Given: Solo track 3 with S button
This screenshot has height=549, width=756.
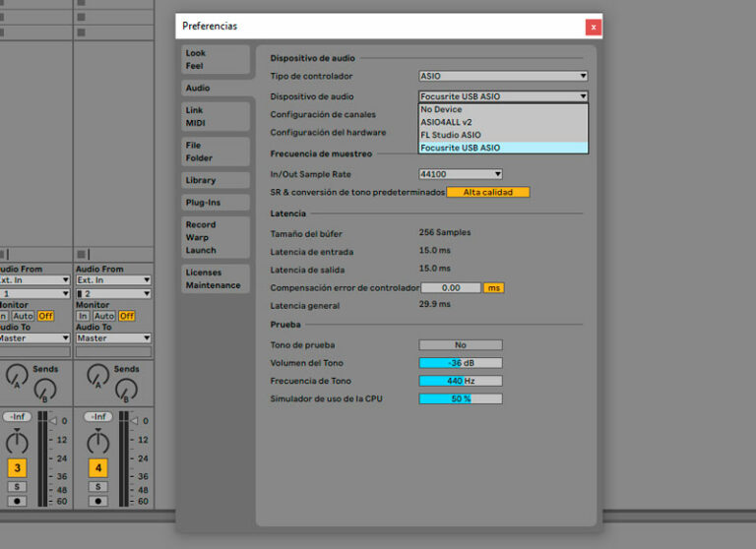Looking at the screenshot, I should (x=17, y=487).
